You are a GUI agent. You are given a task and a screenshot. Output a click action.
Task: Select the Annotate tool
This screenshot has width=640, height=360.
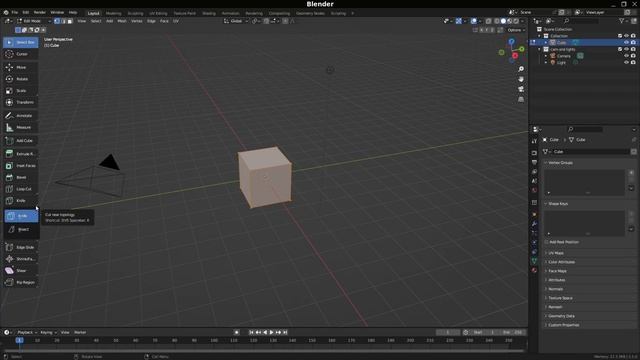pyautogui.click(x=21, y=116)
